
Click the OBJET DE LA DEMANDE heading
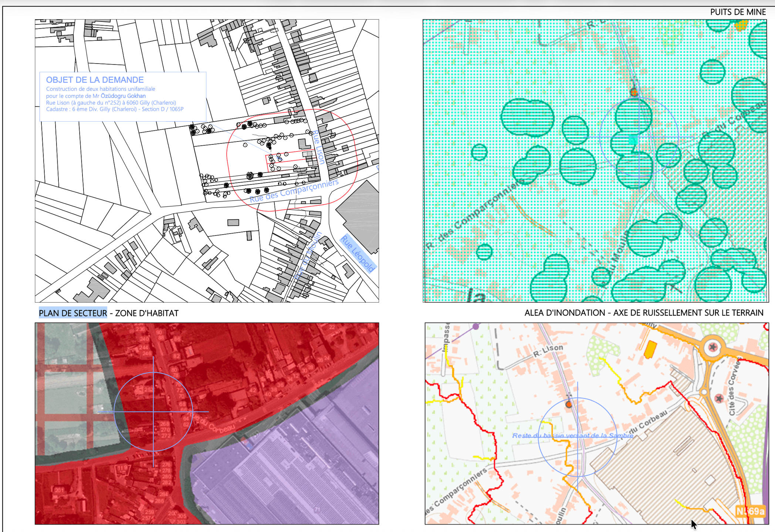click(95, 80)
